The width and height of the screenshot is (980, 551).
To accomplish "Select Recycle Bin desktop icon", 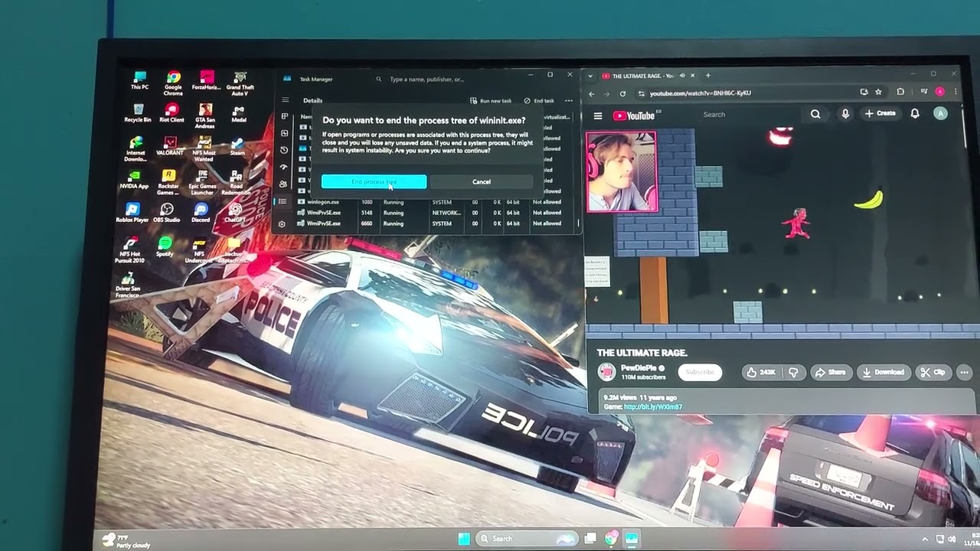I will coord(138,113).
